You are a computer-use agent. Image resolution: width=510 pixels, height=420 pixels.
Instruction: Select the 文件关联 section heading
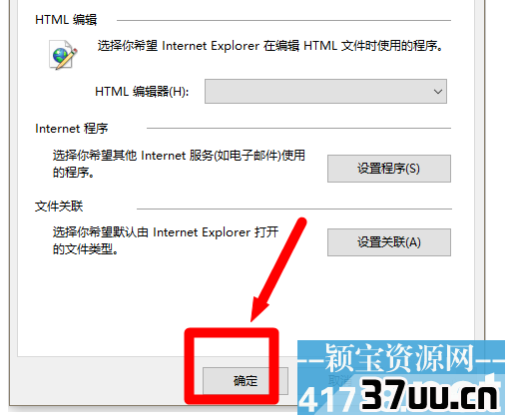(59, 207)
